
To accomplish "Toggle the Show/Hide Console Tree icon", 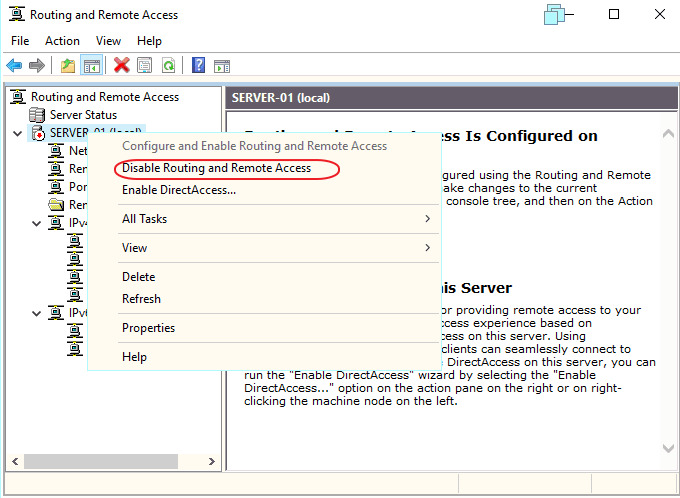I will [91, 65].
